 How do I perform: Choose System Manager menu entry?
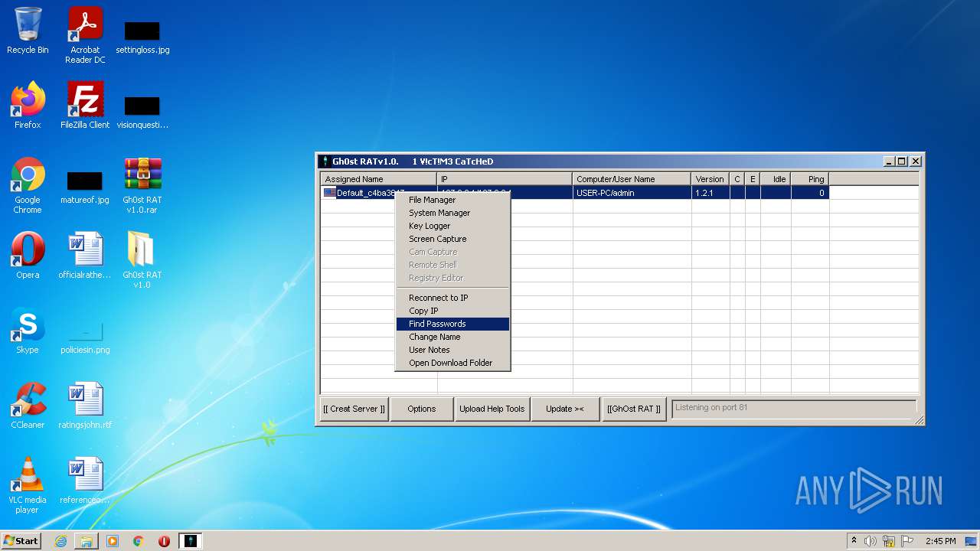point(452,213)
